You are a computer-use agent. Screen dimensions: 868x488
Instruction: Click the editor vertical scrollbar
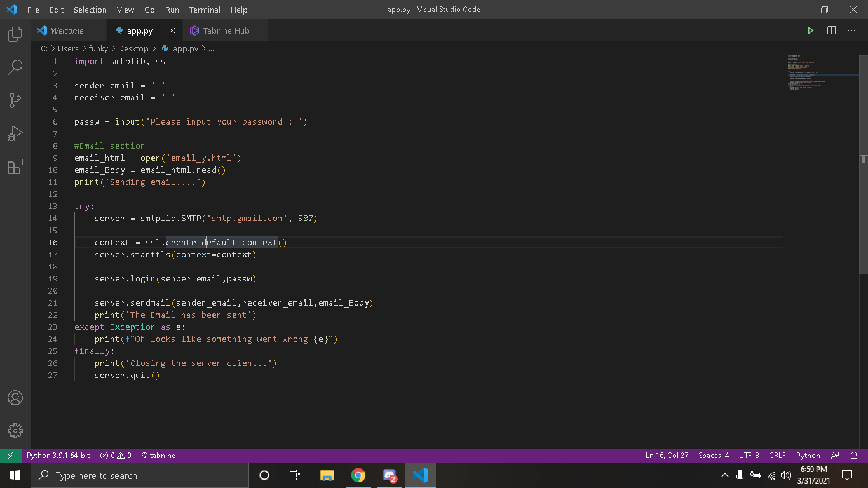[863, 164]
